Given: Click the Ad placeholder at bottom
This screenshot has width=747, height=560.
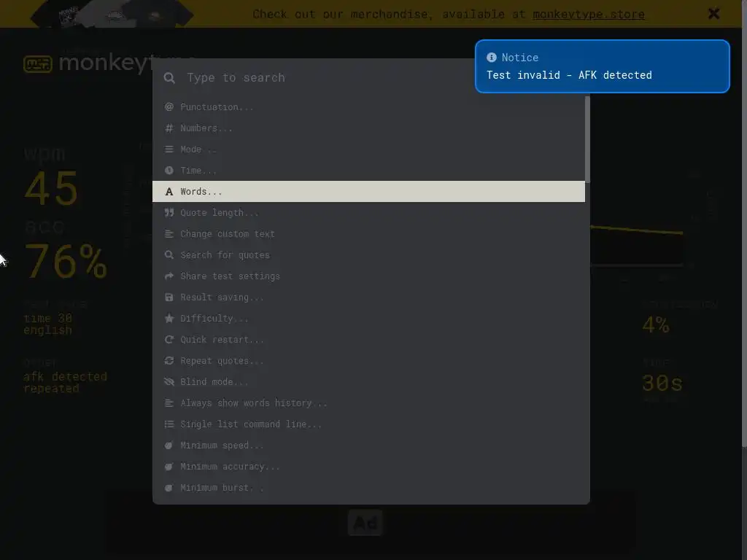Looking at the screenshot, I should coord(365,522).
